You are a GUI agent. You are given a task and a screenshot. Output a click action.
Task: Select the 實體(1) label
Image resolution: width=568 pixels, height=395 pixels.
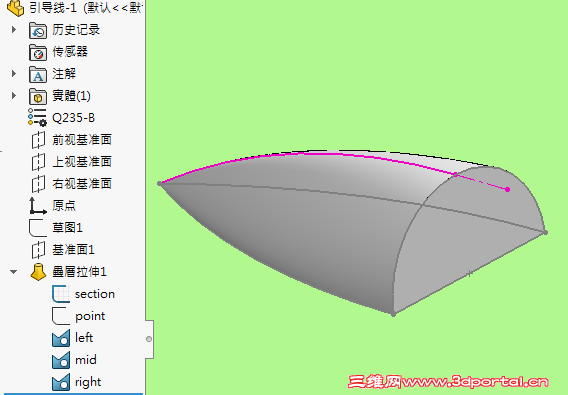coord(71,96)
